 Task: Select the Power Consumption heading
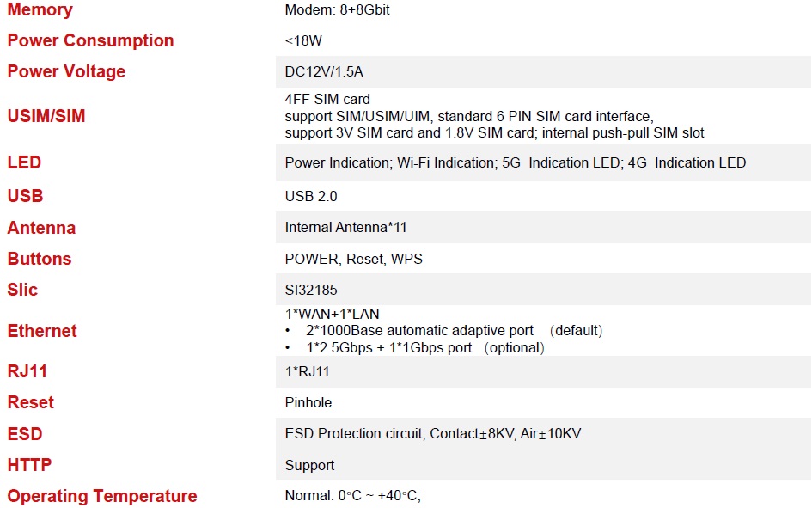pos(90,40)
